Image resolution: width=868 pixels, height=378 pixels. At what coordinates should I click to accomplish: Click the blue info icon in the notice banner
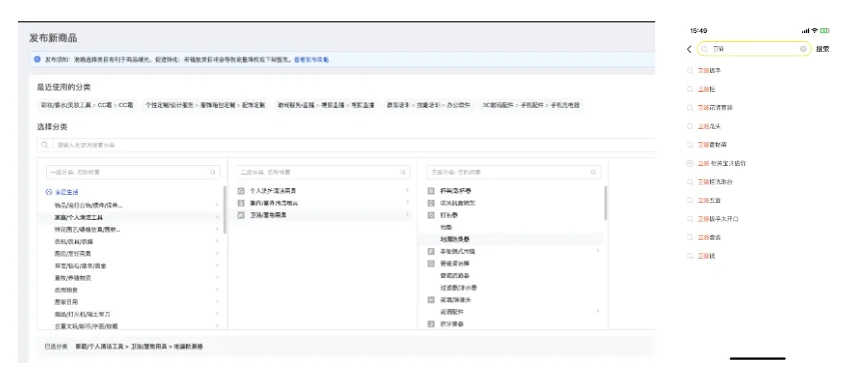[x=37, y=59]
